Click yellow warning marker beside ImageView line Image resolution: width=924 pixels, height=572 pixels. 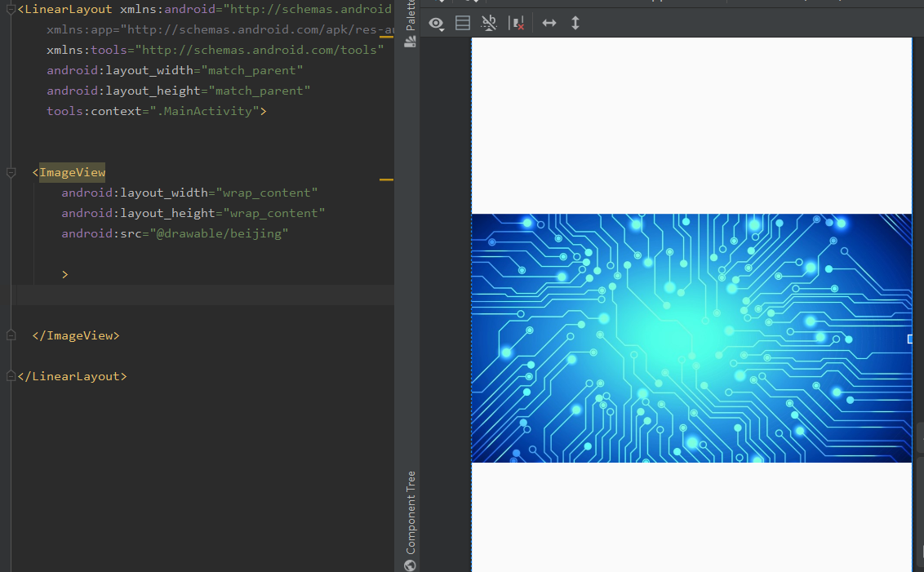point(386,179)
